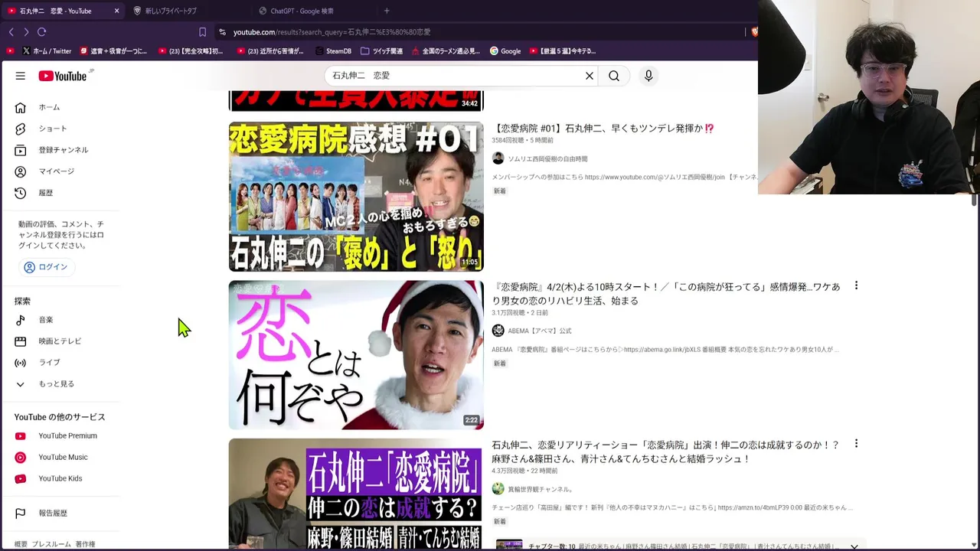Open channel ソムリエ西岡優樹の自由時間
This screenshot has height=551, width=980.
[x=547, y=158]
